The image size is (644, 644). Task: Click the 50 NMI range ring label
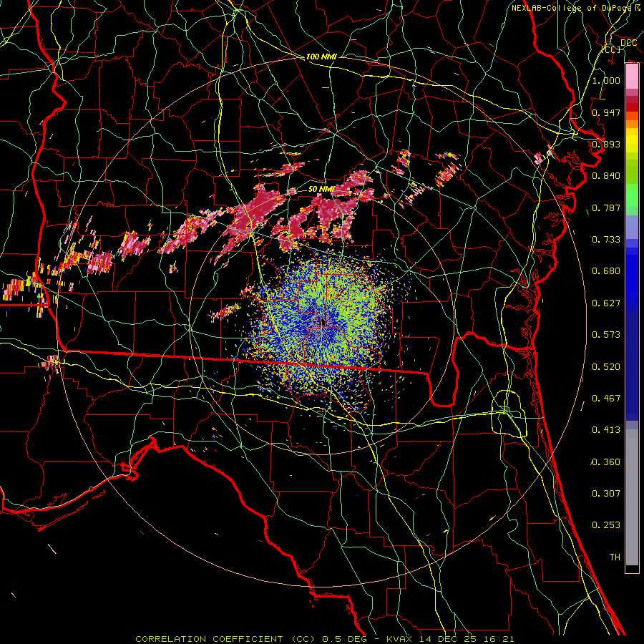pos(321,190)
